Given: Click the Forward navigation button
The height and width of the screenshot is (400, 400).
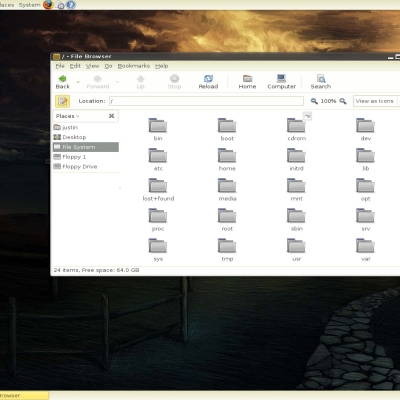Looking at the screenshot, I should click(98, 82).
